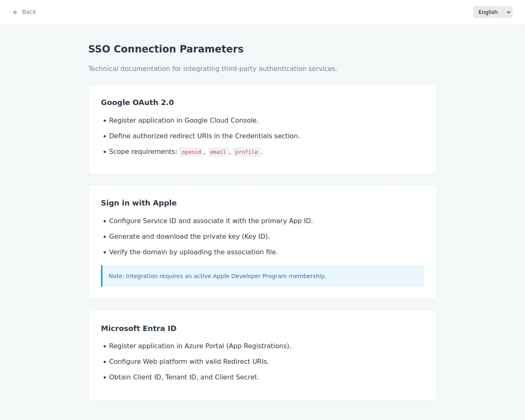Click the SSO Connection Parameters heading
This screenshot has height=420, width=525.
point(166,49)
